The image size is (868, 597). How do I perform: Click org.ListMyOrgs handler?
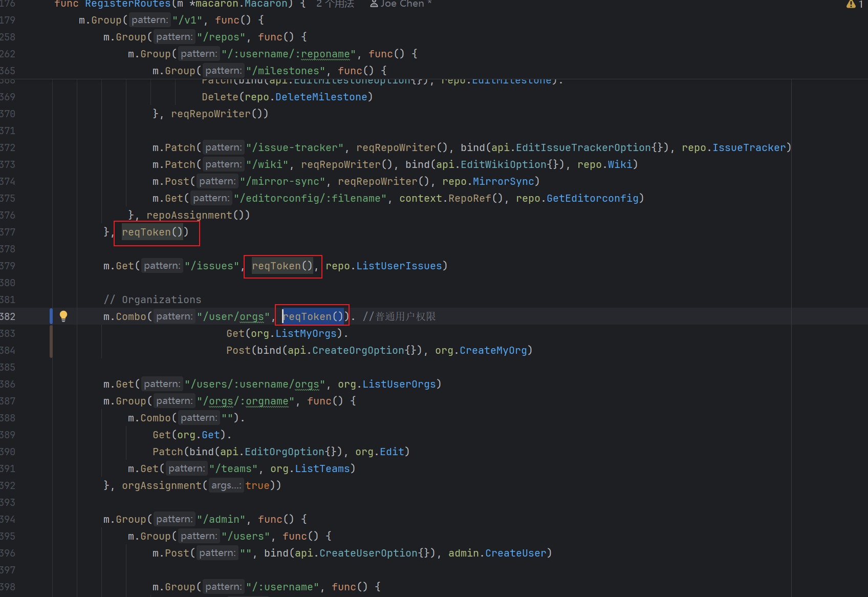[294, 333]
